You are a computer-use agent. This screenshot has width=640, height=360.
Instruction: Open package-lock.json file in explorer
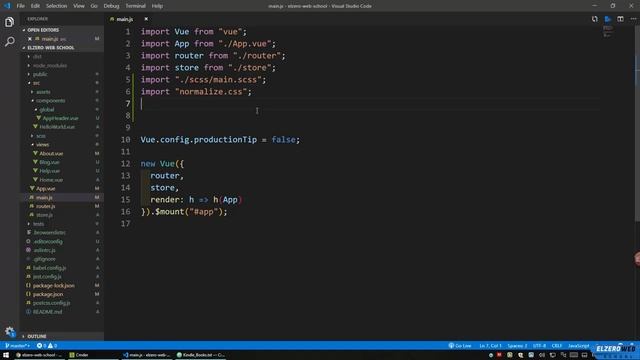[53, 286]
